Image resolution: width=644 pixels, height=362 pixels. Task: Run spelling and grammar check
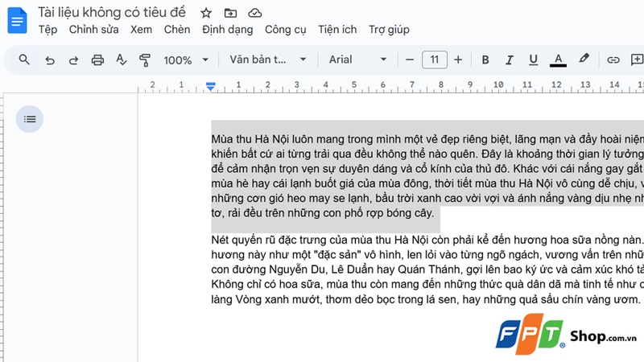pos(122,60)
